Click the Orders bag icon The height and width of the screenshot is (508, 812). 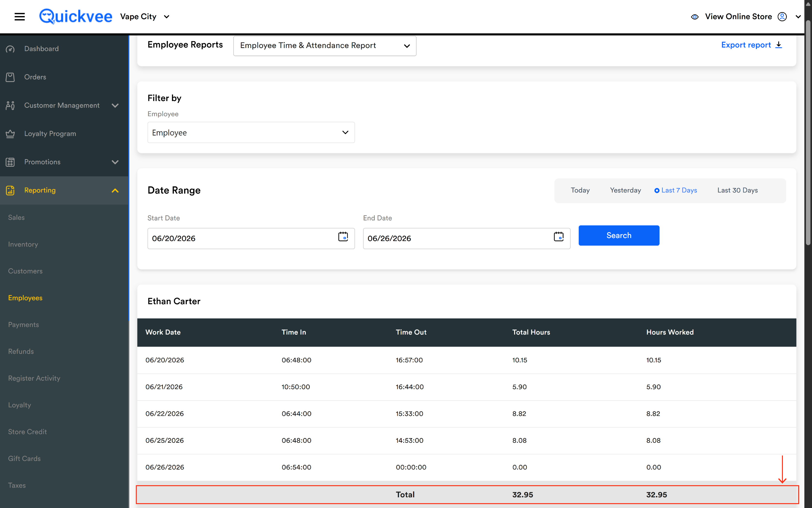click(x=10, y=77)
